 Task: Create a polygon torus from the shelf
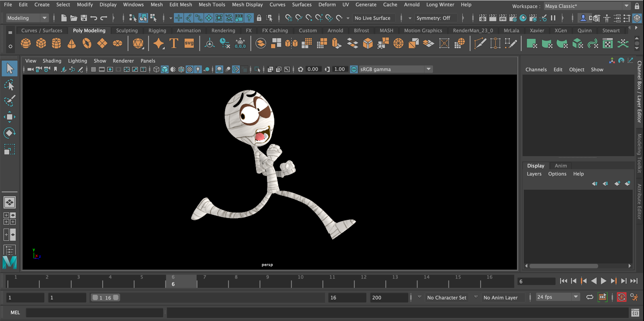(x=87, y=43)
